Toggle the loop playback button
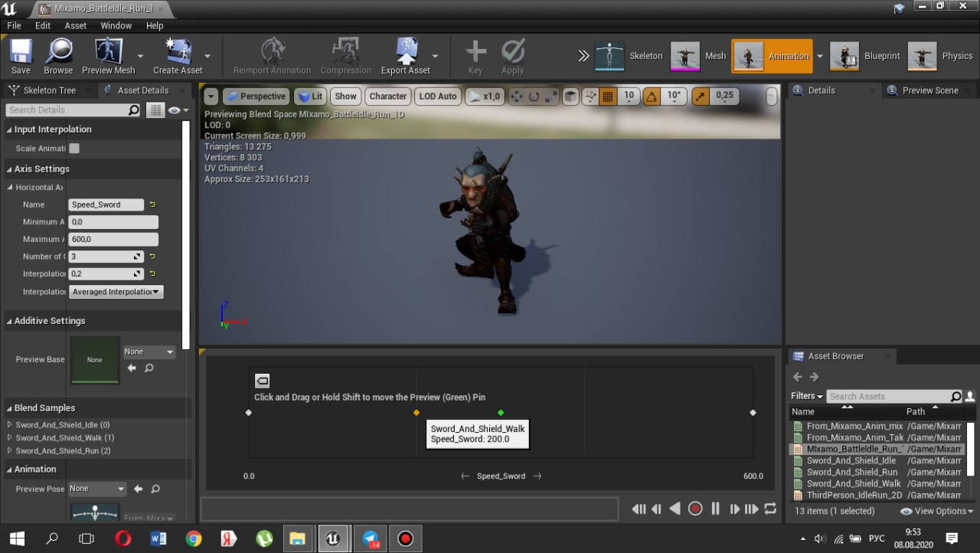This screenshot has height=553, width=980. point(770,509)
